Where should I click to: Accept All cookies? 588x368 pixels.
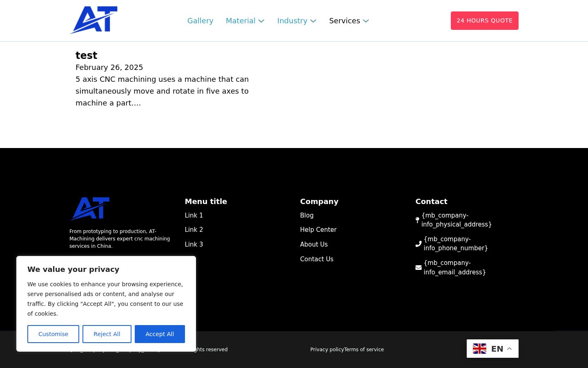[160, 334]
